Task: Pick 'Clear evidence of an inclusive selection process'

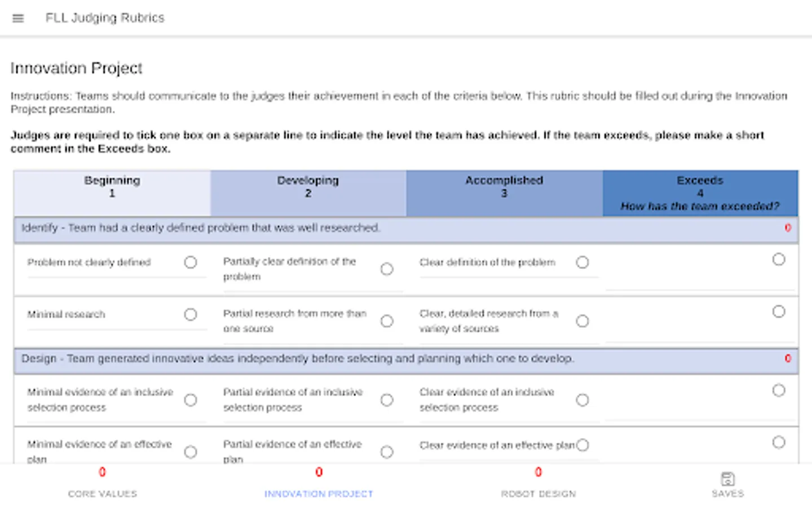Action: point(582,400)
